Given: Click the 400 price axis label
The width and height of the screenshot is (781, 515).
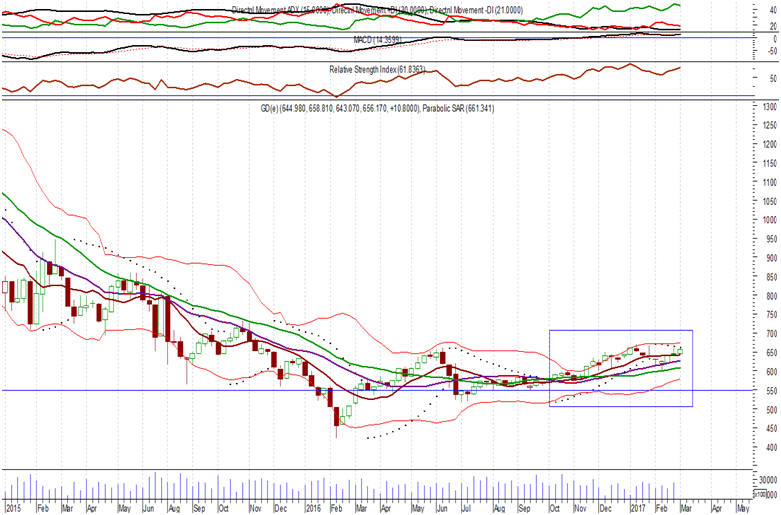Looking at the screenshot, I should [771, 447].
